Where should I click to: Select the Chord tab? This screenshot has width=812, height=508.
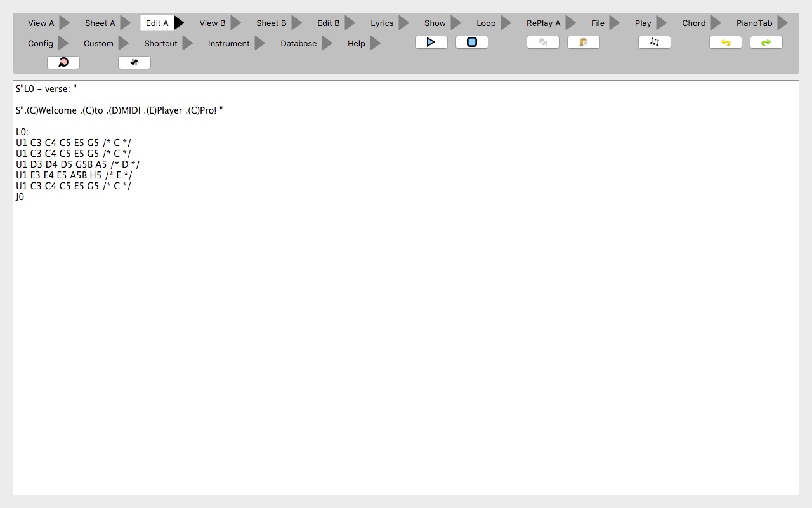tap(693, 23)
